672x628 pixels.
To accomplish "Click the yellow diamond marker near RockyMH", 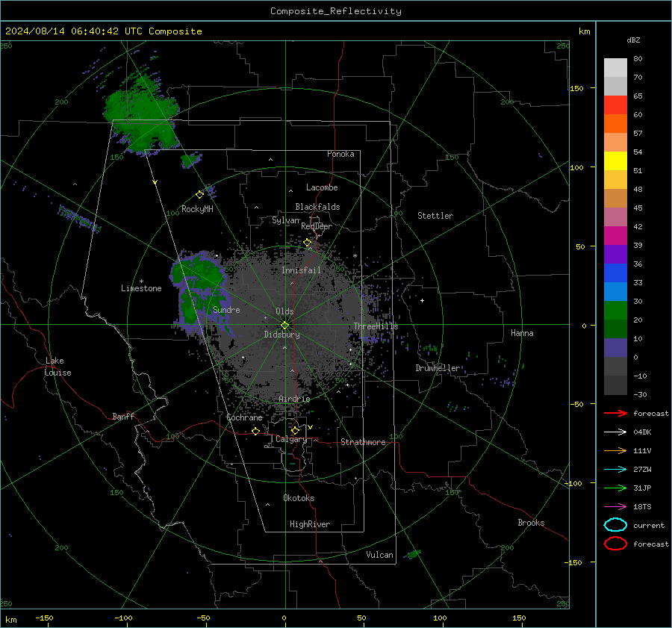I will click(199, 195).
